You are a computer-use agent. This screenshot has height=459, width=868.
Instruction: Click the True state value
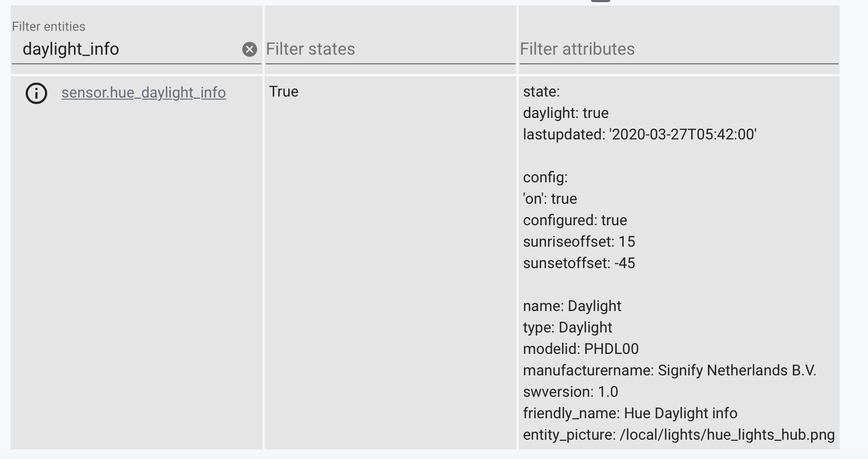[284, 92]
